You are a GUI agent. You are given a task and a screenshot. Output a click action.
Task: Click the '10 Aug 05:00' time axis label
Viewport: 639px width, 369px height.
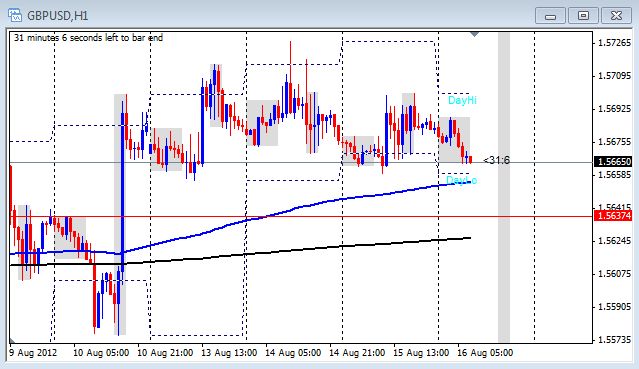(101, 353)
